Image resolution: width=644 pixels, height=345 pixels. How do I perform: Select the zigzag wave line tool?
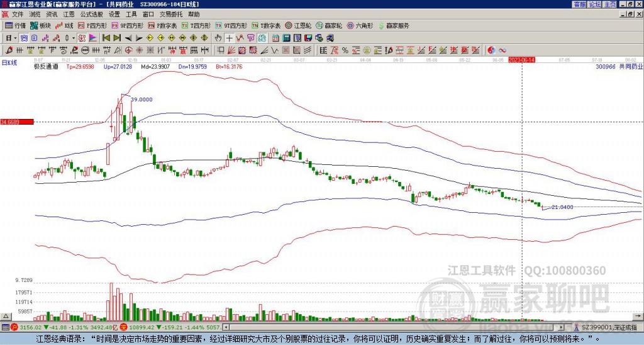click(274, 50)
